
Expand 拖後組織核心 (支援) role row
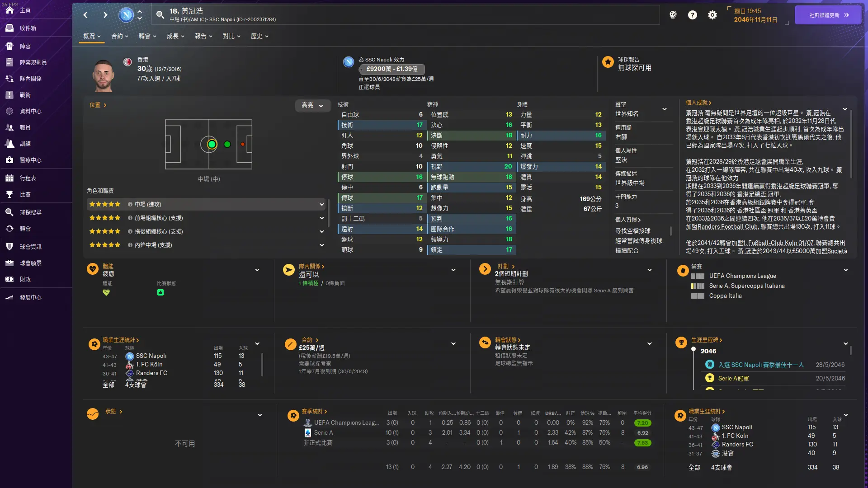click(206, 231)
